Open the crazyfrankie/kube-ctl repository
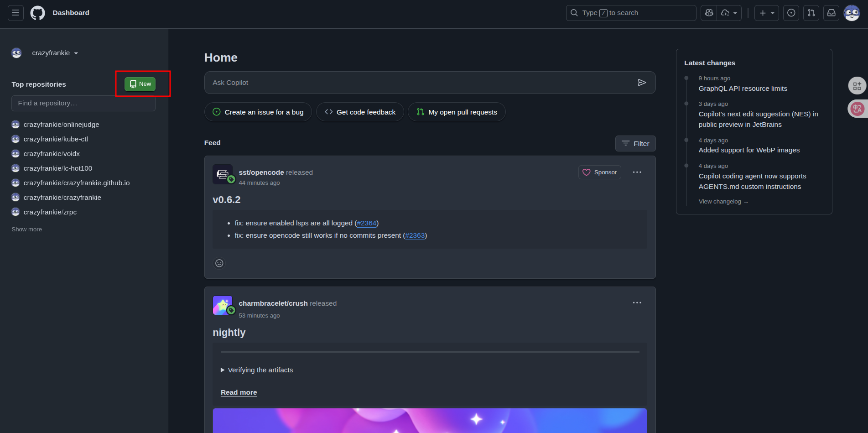This screenshot has width=868, height=433. pos(56,139)
